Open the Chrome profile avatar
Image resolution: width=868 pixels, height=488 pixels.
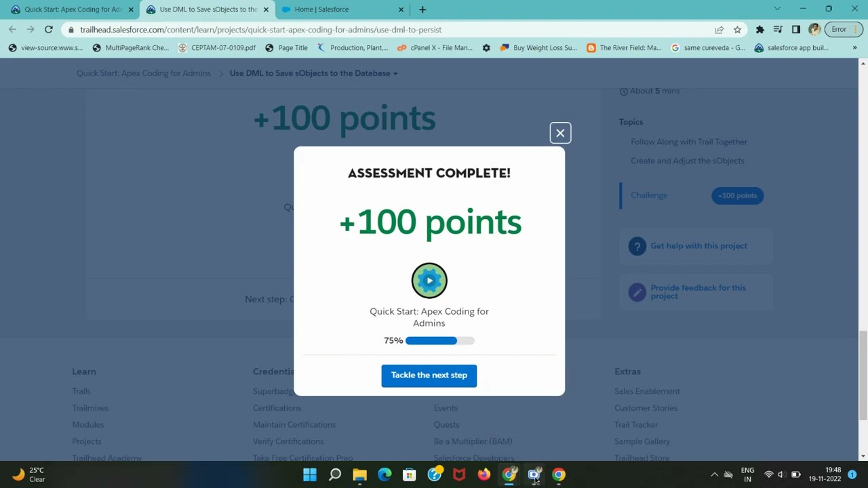pyautogui.click(x=814, y=29)
